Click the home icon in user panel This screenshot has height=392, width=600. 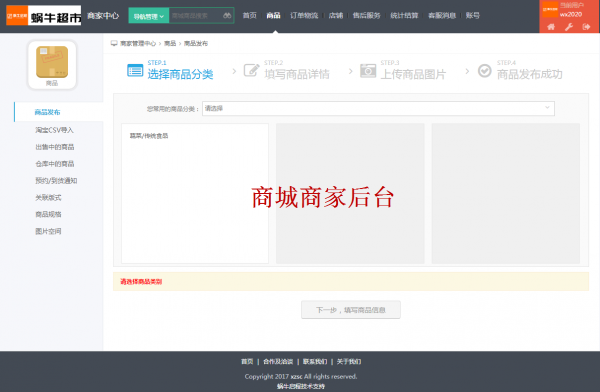tap(551, 27)
